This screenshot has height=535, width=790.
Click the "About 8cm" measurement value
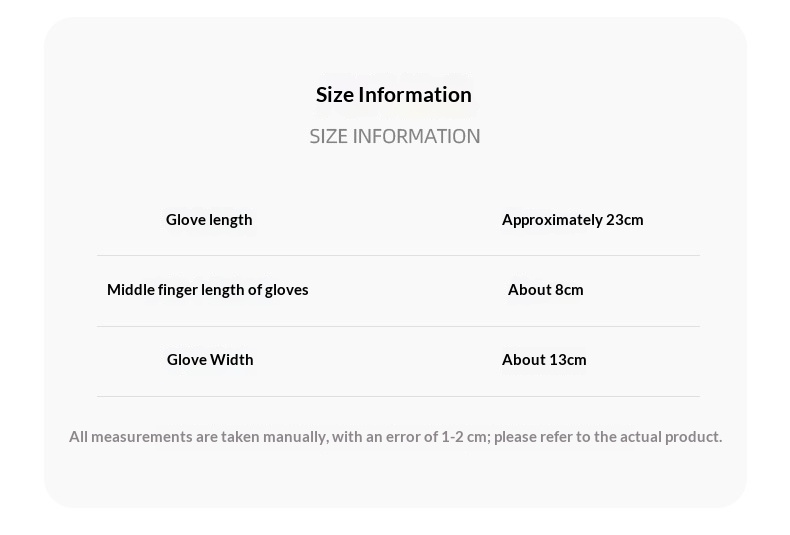coord(545,290)
